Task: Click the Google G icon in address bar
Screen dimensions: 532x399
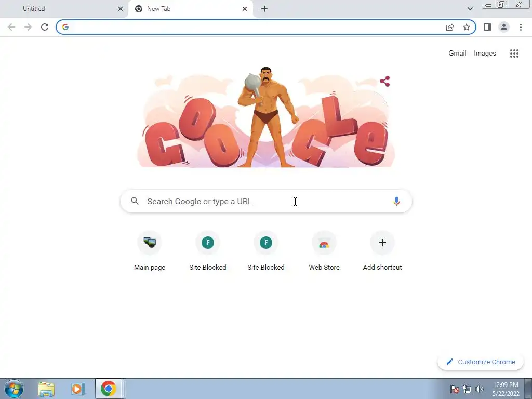Action: click(x=65, y=27)
